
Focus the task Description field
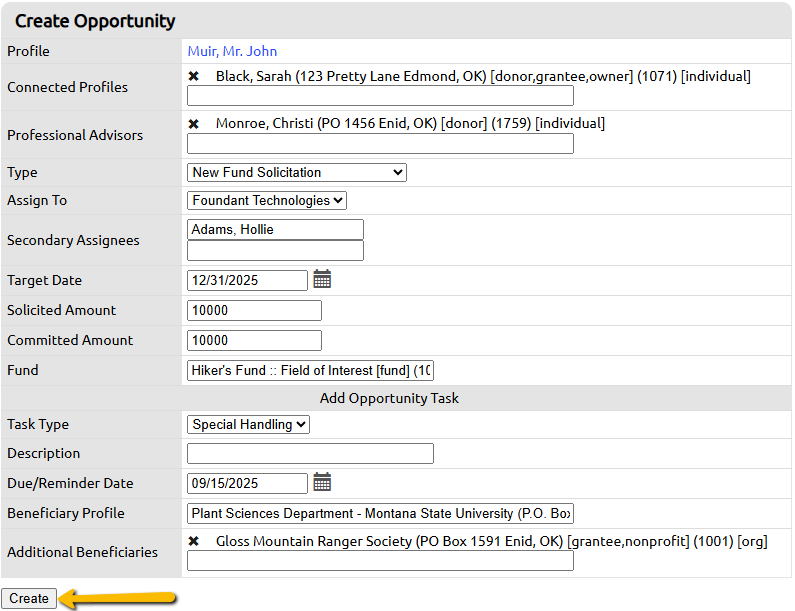310,453
